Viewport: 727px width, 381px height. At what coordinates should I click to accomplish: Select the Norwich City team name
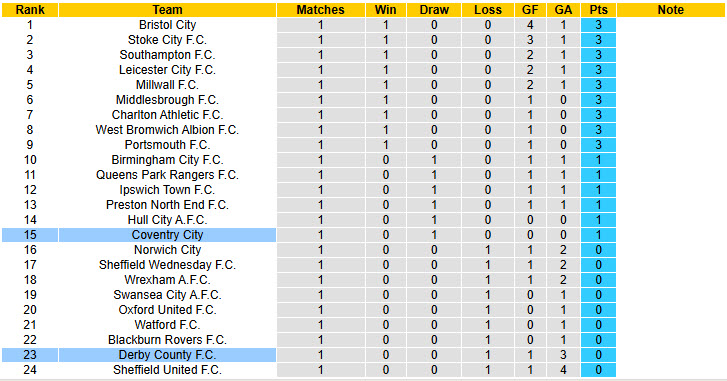(x=167, y=250)
